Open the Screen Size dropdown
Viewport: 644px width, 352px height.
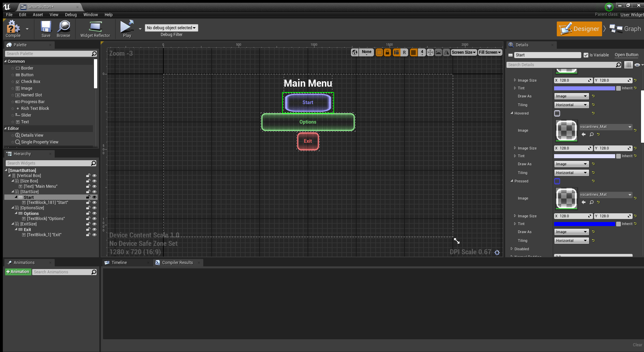click(x=464, y=52)
